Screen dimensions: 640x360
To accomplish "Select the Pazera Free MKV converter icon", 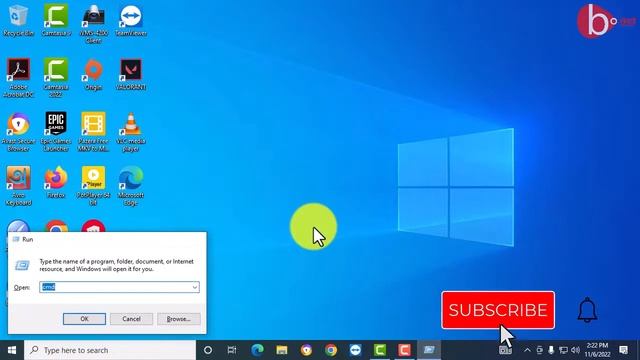I will click(93, 131).
